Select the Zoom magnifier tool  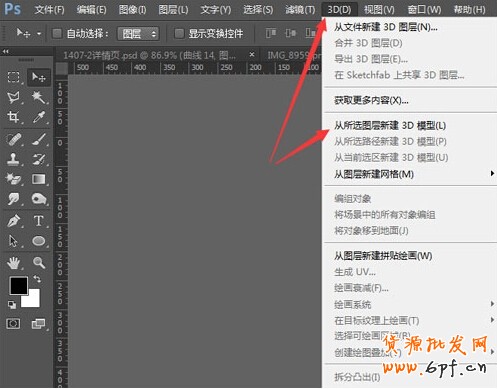tap(39, 263)
